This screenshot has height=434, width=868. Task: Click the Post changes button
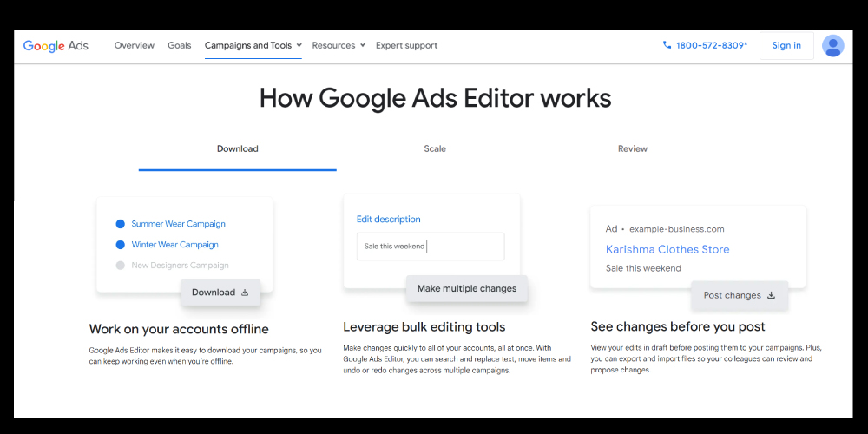coord(740,296)
